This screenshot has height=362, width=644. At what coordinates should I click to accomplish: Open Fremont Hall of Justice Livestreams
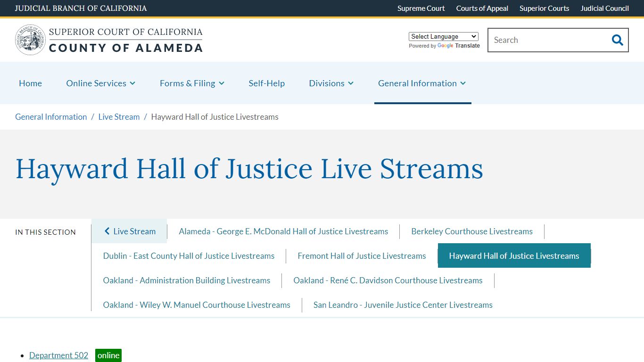point(362,255)
